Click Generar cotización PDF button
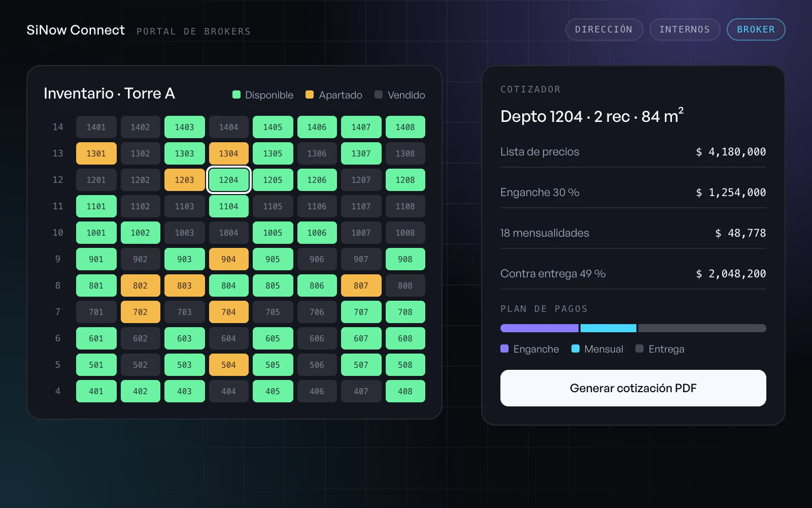The image size is (812, 508). (633, 388)
